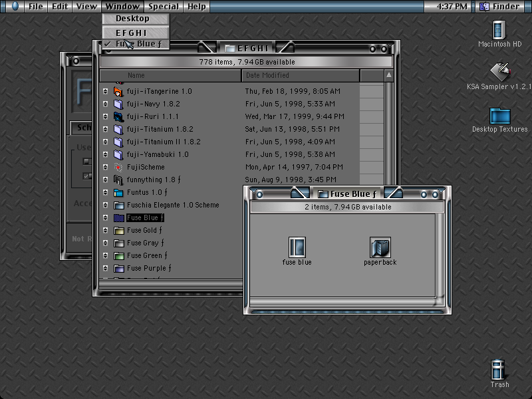This screenshot has height=399, width=532.
Task: Open the Finder application menu
Action: (x=501, y=7)
